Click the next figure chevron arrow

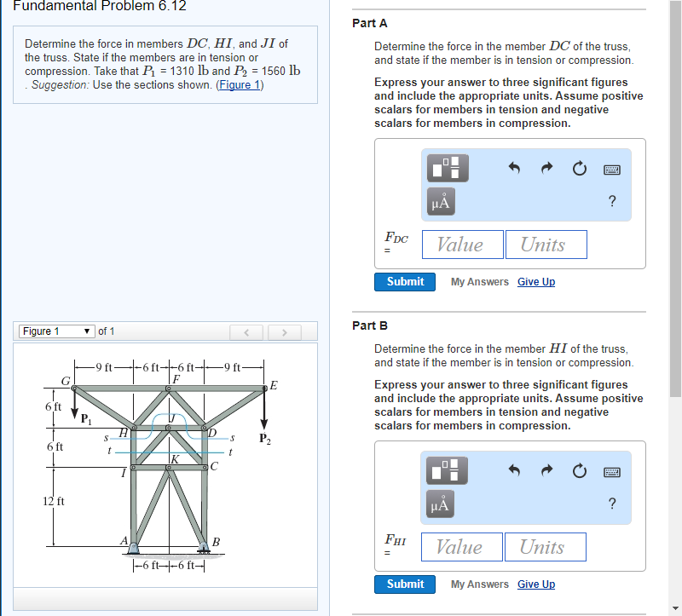pyautogui.click(x=284, y=332)
